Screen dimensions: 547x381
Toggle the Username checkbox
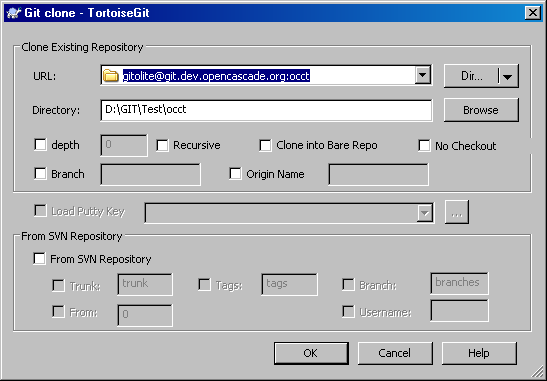coord(348,312)
